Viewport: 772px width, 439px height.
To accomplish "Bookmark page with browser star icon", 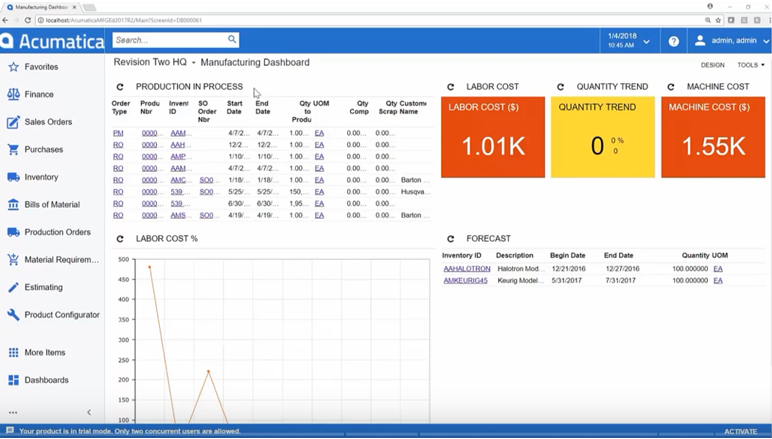I will click(718, 20).
